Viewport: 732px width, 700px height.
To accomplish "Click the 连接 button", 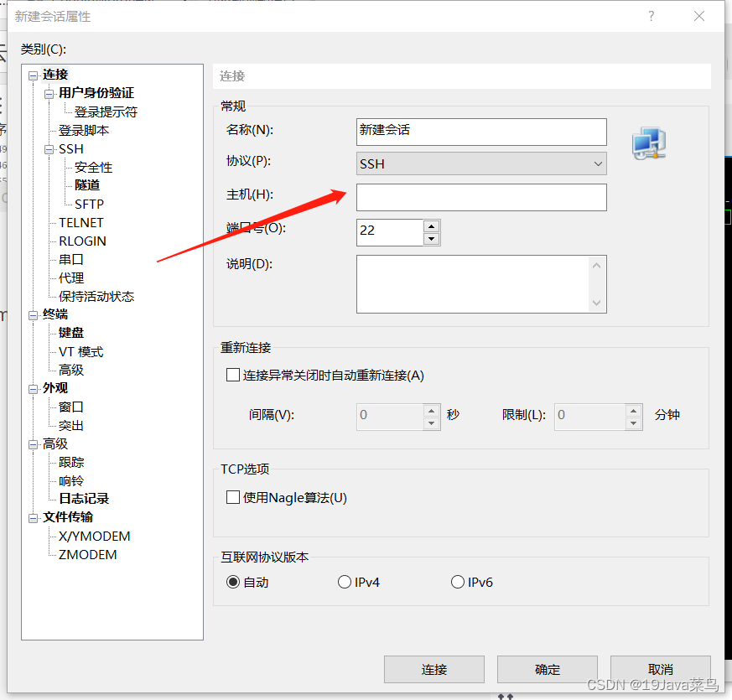I will click(x=433, y=669).
